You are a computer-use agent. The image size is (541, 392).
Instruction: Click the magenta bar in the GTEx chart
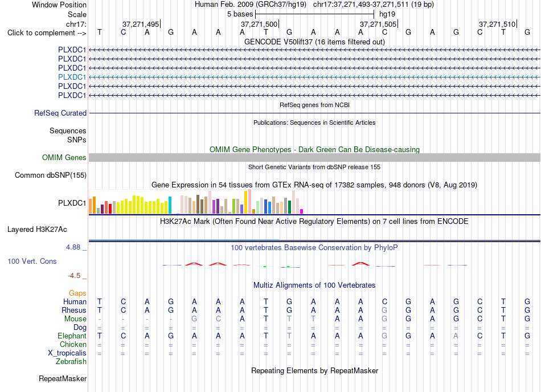tap(302, 211)
